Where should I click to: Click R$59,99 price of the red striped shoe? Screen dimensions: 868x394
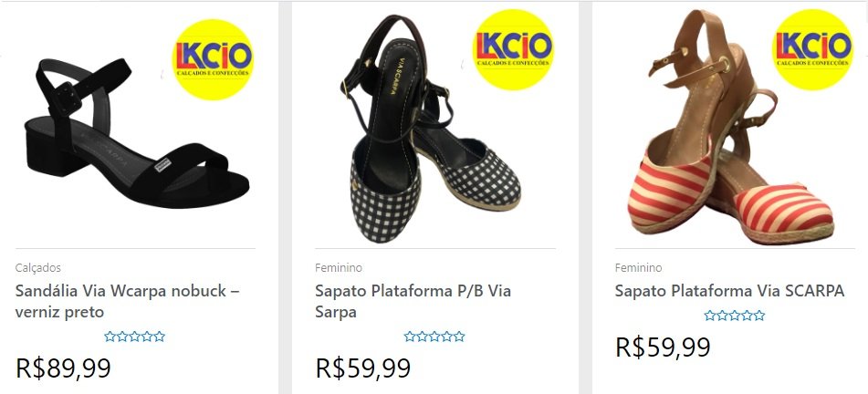663,347
